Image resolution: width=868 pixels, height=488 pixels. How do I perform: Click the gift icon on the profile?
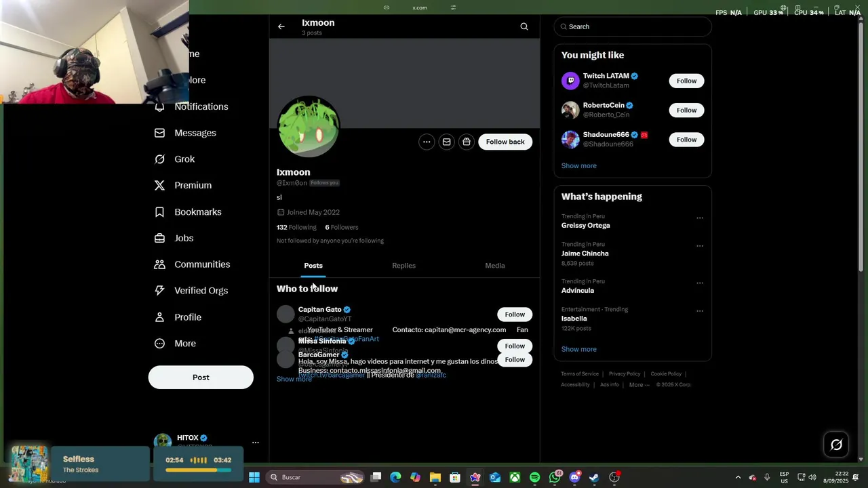[467, 142]
